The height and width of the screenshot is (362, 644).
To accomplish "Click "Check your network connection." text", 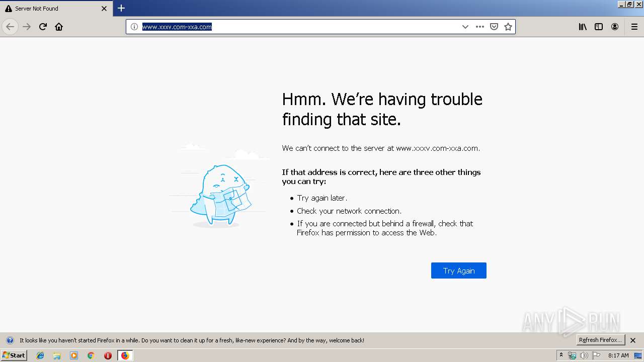I will tap(349, 211).
